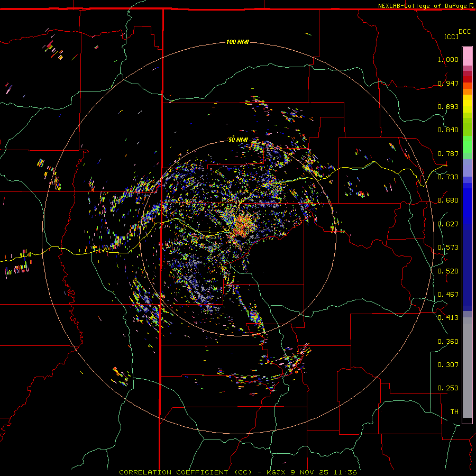Select the 0.787 scale value
The height and width of the screenshot is (476, 476).
(x=448, y=153)
